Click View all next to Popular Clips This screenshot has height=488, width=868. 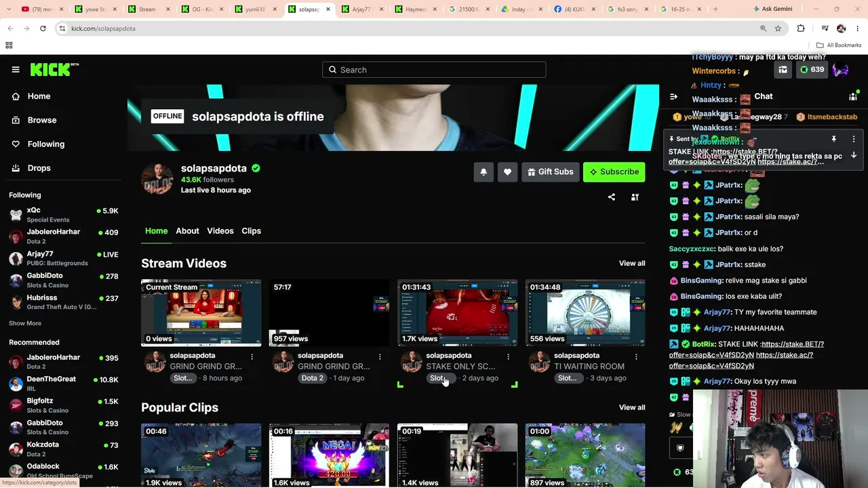coord(632,407)
